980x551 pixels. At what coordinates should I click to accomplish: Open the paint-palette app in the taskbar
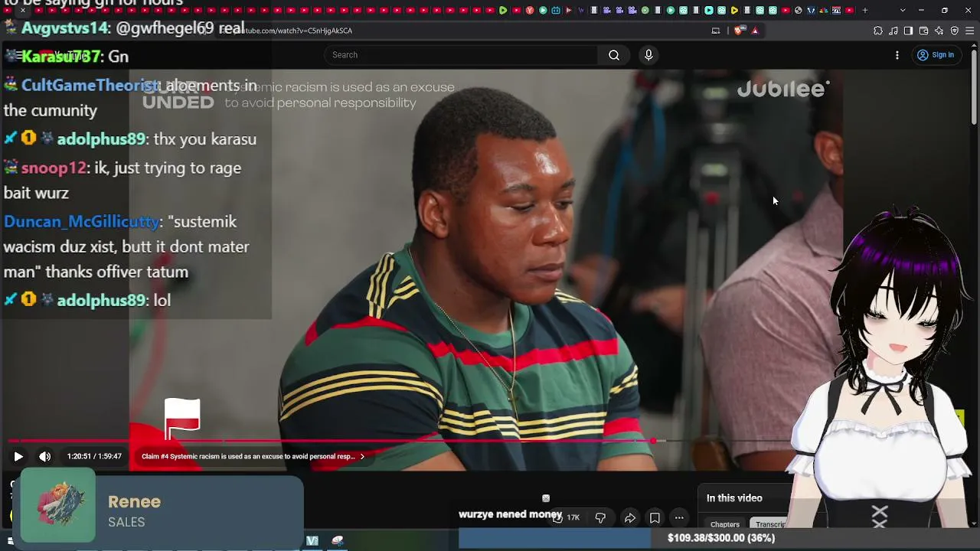coord(338,541)
